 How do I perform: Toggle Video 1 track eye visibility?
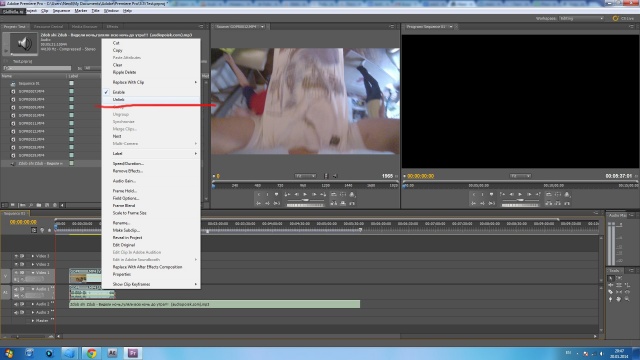16,272
